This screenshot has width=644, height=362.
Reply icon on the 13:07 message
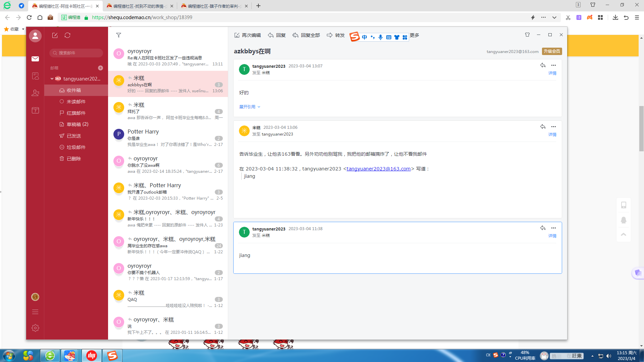coord(543,65)
